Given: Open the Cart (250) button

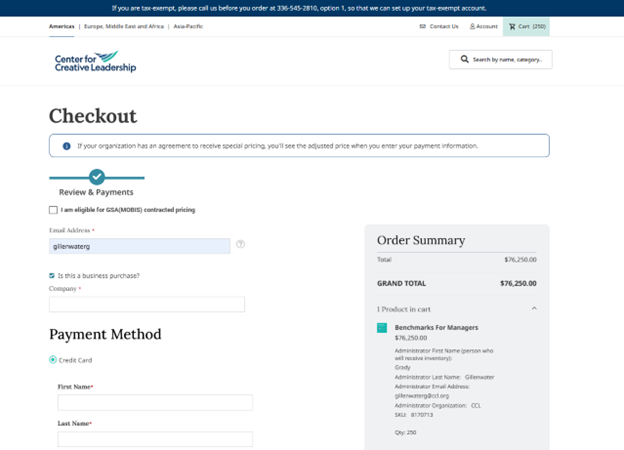Looking at the screenshot, I should click(x=526, y=27).
